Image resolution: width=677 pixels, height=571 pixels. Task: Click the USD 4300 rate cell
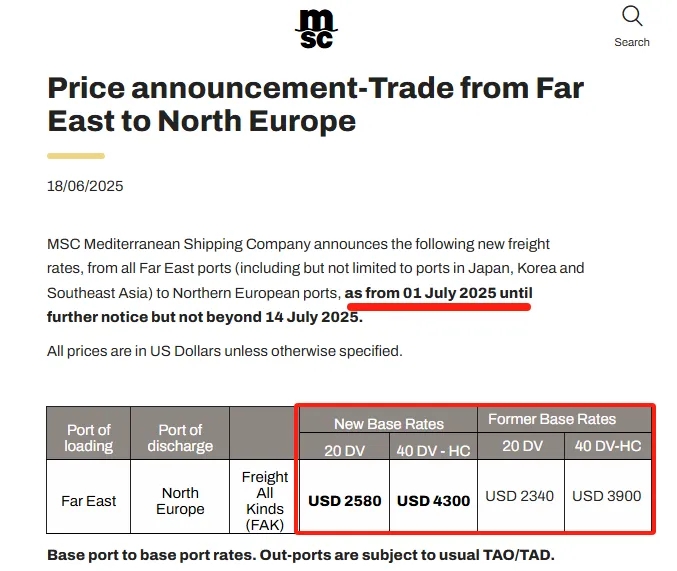pos(433,501)
